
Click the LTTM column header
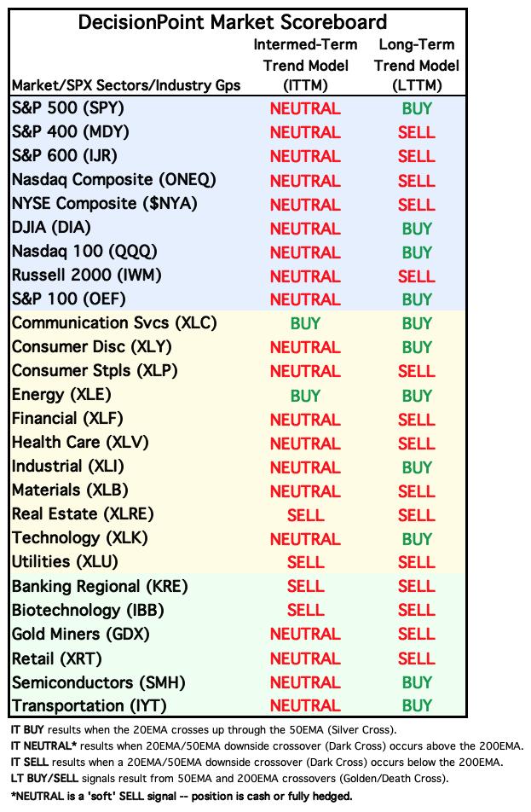pyautogui.click(x=417, y=65)
